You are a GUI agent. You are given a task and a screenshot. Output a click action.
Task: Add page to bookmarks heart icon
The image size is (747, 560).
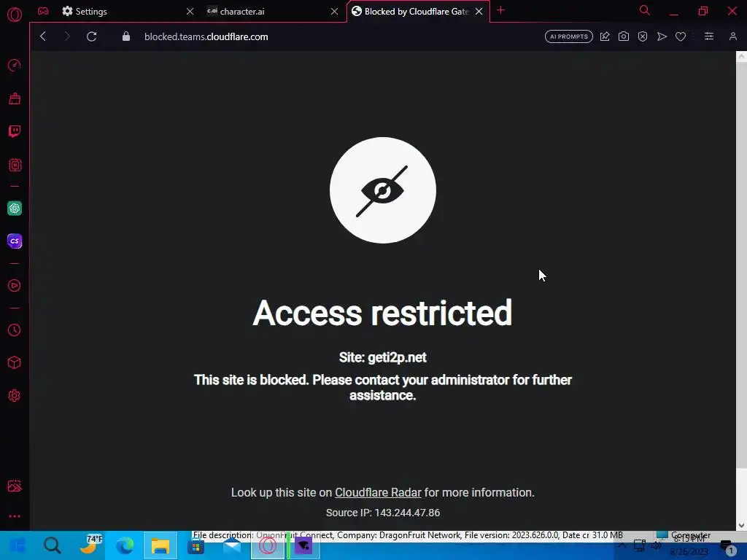(x=681, y=36)
